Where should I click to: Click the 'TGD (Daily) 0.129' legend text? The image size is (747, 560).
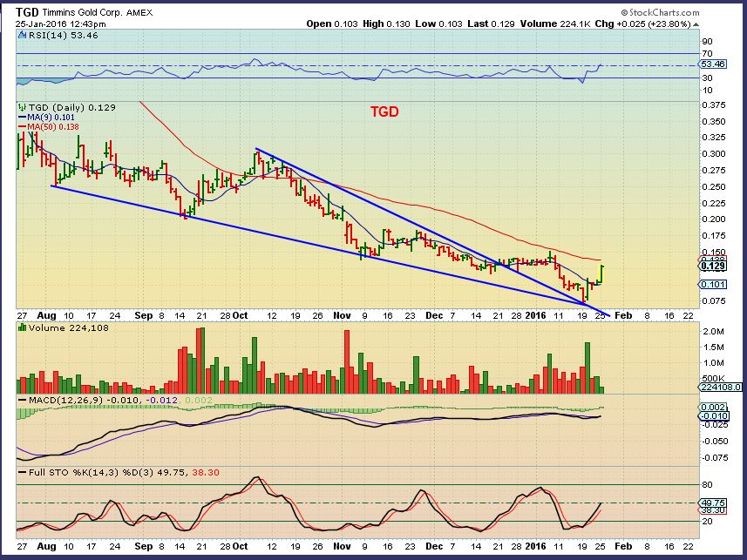(x=72, y=108)
